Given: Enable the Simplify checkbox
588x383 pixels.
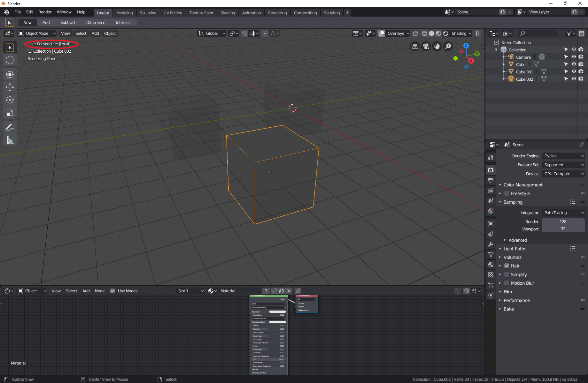Looking at the screenshot, I should 507,274.
